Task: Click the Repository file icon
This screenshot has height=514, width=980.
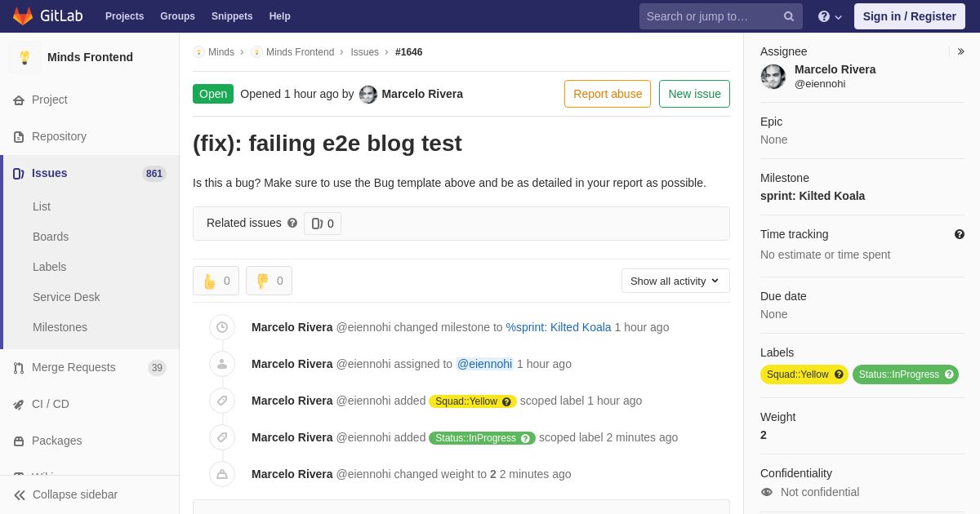Action: pos(19,137)
